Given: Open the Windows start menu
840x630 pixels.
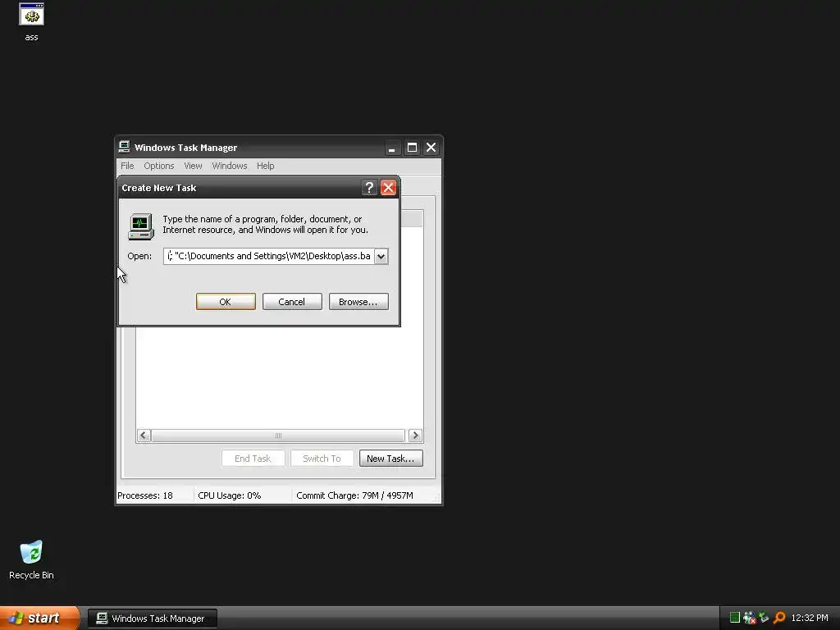Looking at the screenshot, I should 39,618.
